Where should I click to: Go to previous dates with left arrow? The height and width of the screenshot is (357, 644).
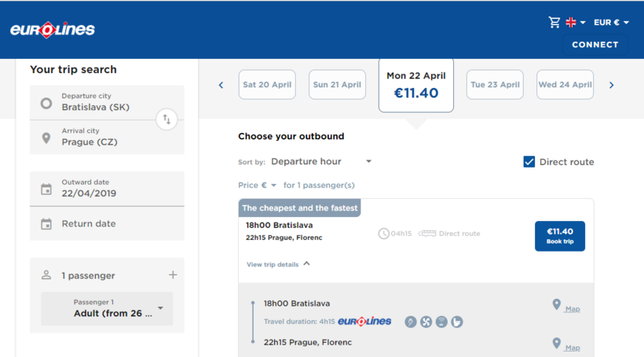coord(221,85)
